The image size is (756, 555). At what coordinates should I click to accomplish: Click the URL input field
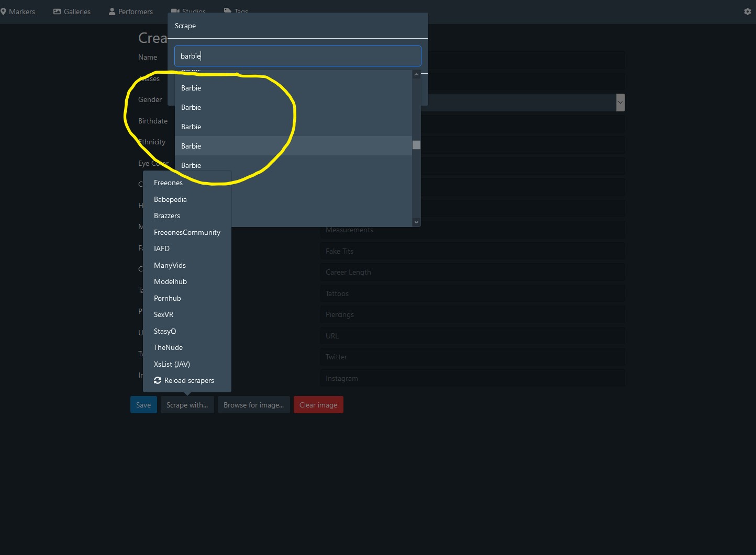tap(473, 336)
